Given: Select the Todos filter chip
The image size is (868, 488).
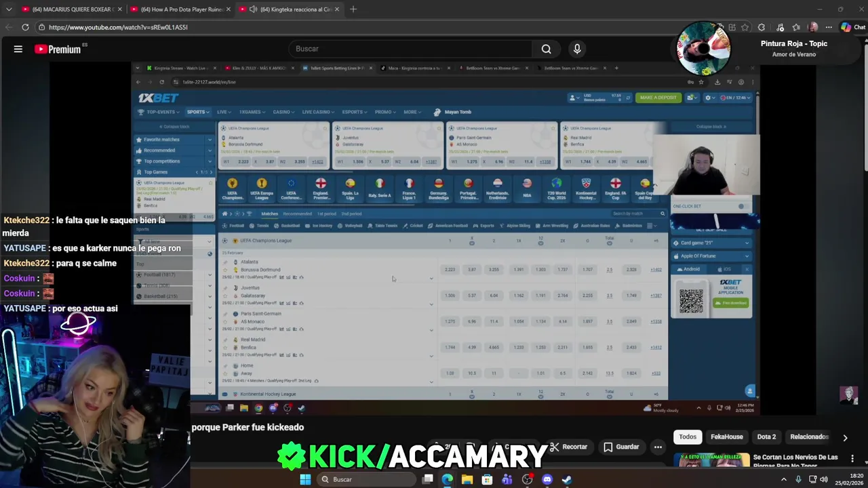Looking at the screenshot, I should coord(688,437).
